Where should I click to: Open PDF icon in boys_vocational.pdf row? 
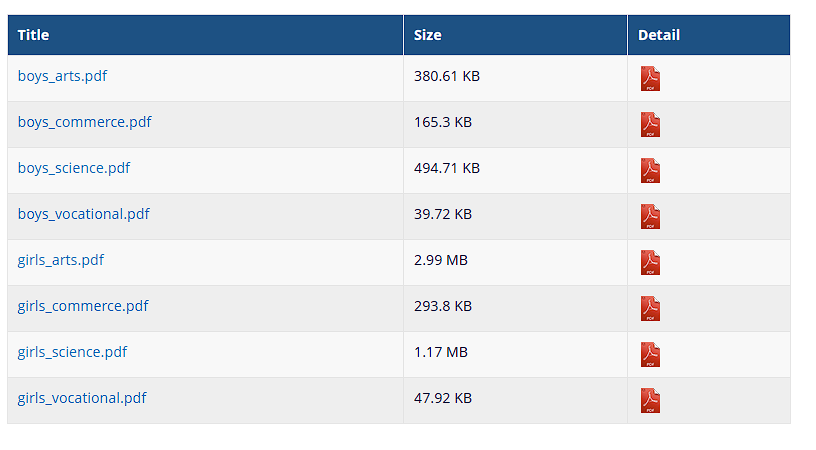pos(650,217)
